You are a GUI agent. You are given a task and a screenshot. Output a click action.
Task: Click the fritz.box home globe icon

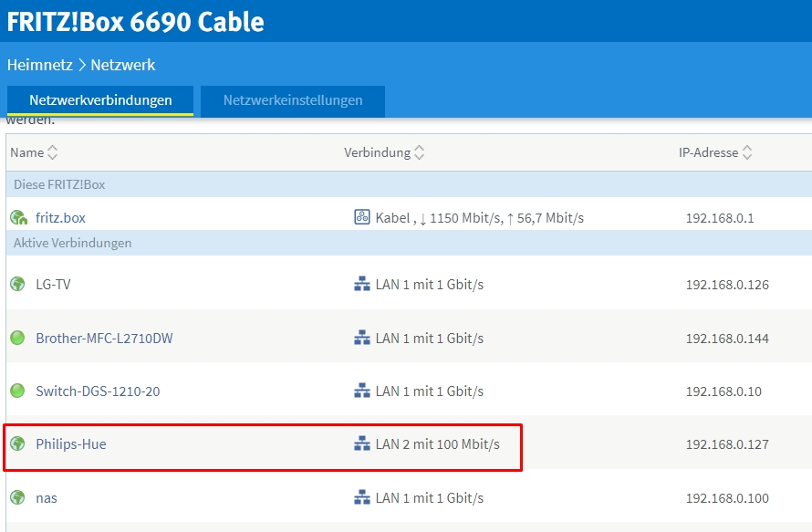[18, 217]
